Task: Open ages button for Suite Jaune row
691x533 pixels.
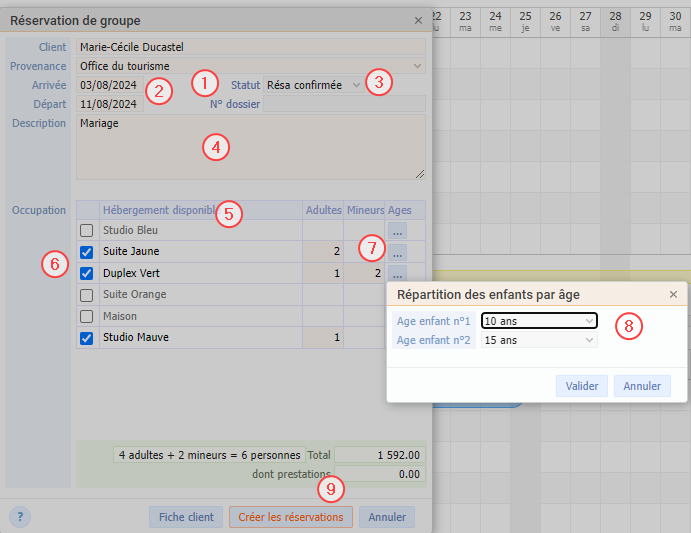Action: [398, 252]
